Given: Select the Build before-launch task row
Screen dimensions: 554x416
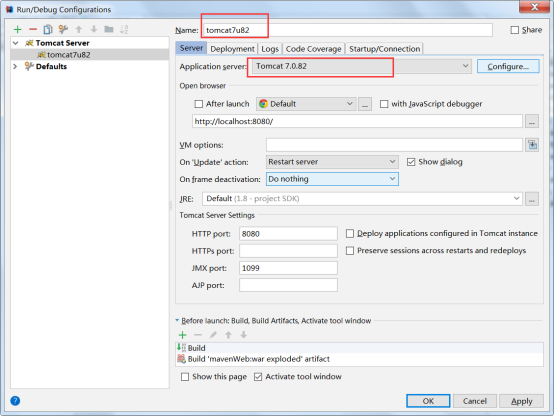Looking at the screenshot, I should click(x=359, y=348).
